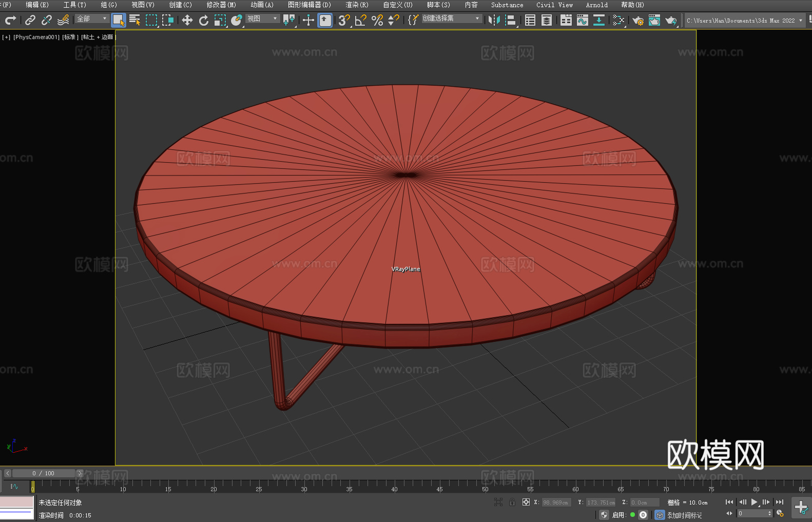The height and width of the screenshot is (522, 812).
Task: Open the 编辑(E) menu
Action: 37,5
